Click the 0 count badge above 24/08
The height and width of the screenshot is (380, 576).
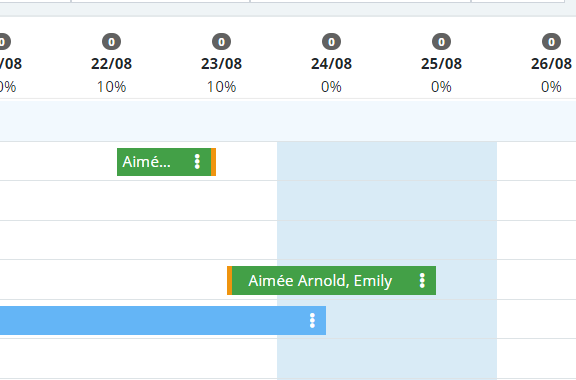point(331,42)
